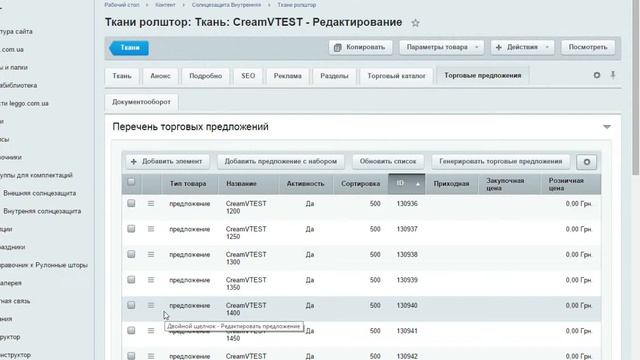The width and height of the screenshot is (640, 360).
Task: Click Генерировать торговые предложения button
Action: (501, 162)
